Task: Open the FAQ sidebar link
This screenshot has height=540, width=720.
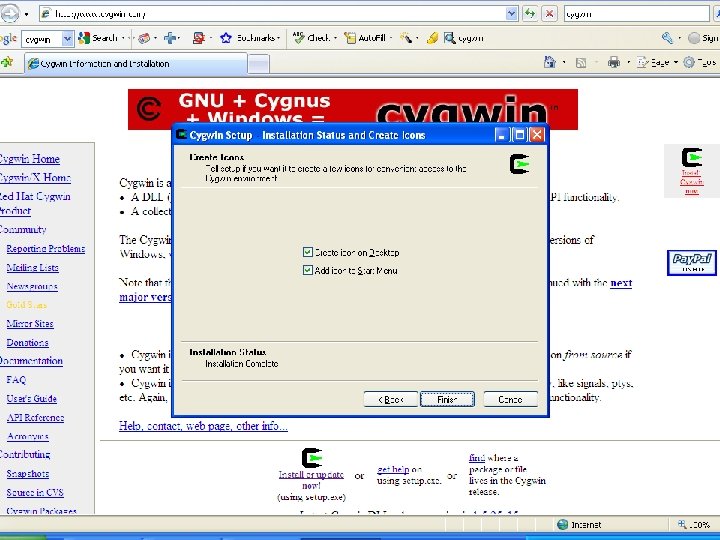Action: [16, 380]
